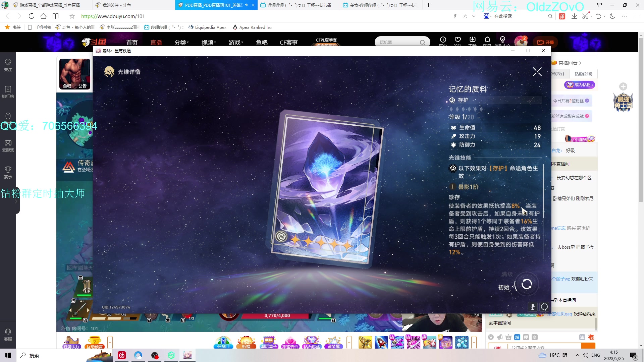
Task: Click the 最强勇士团 badge on right edge
Action: tap(623, 102)
